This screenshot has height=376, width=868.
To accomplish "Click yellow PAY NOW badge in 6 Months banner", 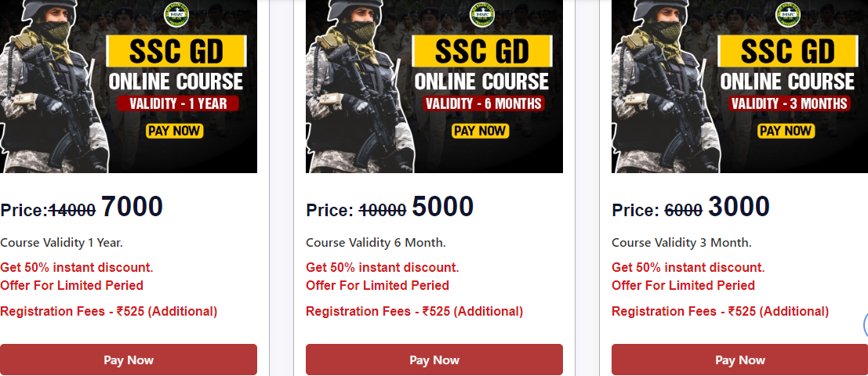I will tap(480, 131).
